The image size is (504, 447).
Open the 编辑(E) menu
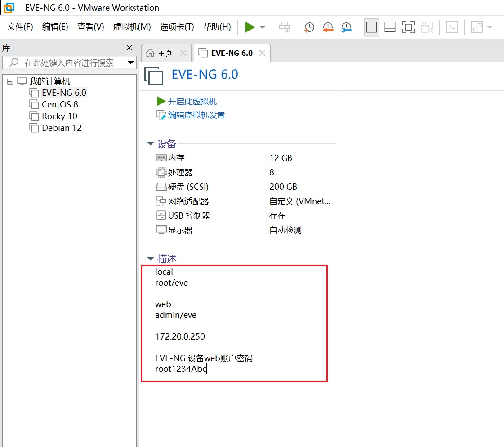coord(55,27)
